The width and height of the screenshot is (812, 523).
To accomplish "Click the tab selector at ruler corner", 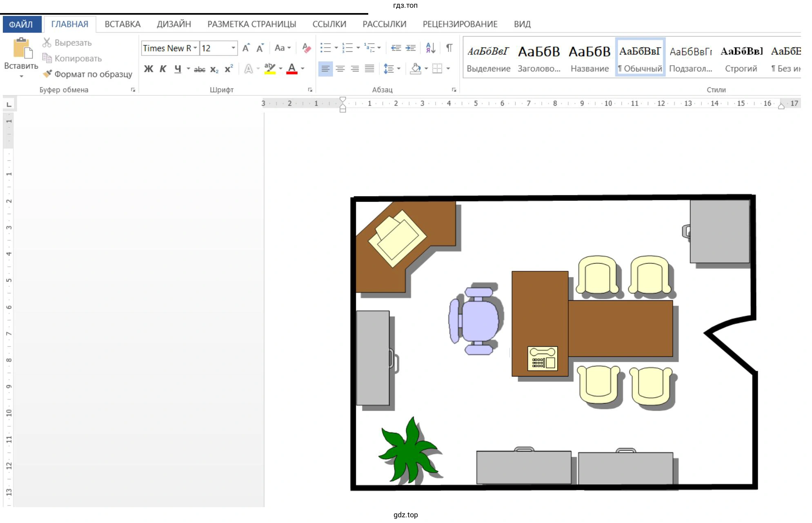I will 9,104.
